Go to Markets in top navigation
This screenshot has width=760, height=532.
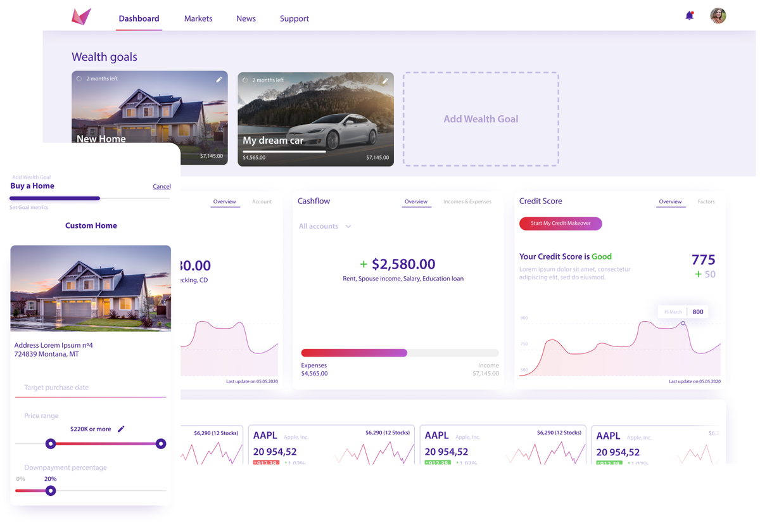[x=198, y=18]
